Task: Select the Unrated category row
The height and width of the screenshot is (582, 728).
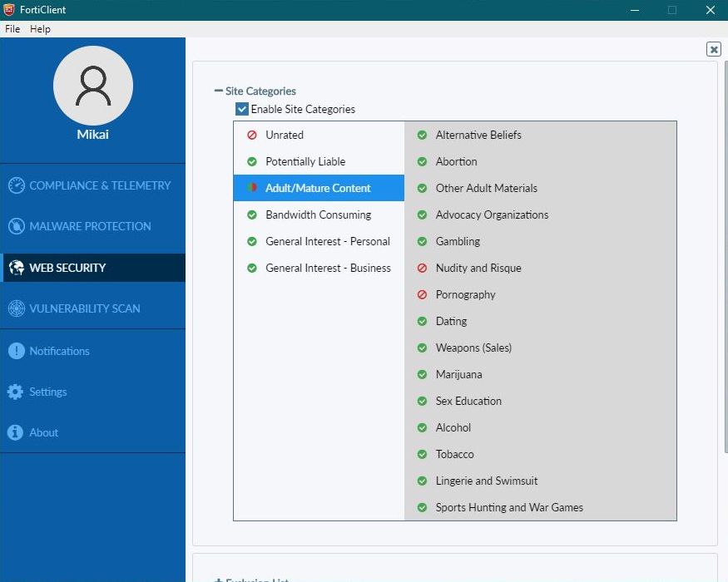Action: (285, 135)
